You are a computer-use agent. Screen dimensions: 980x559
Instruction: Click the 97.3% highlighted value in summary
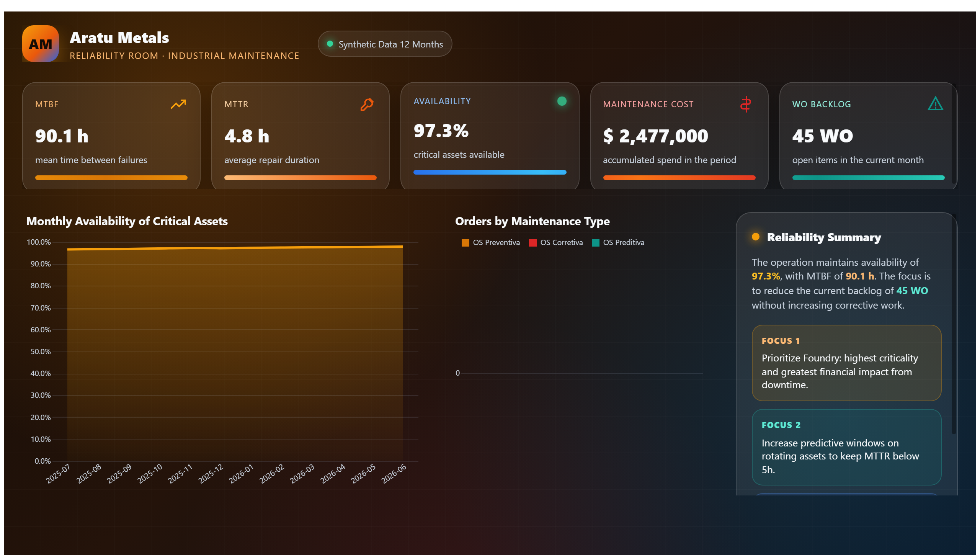[x=765, y=276]
